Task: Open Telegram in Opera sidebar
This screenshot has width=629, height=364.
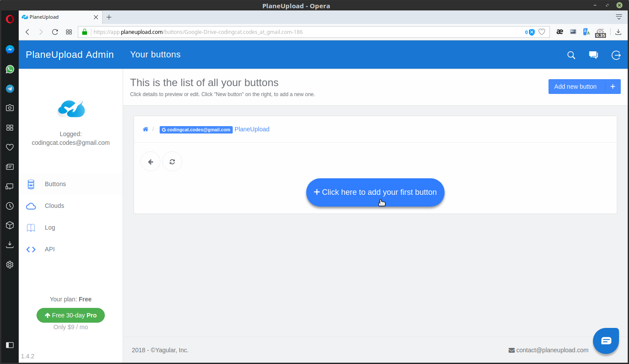Action: pyautogui.click(x=10, y=89)
